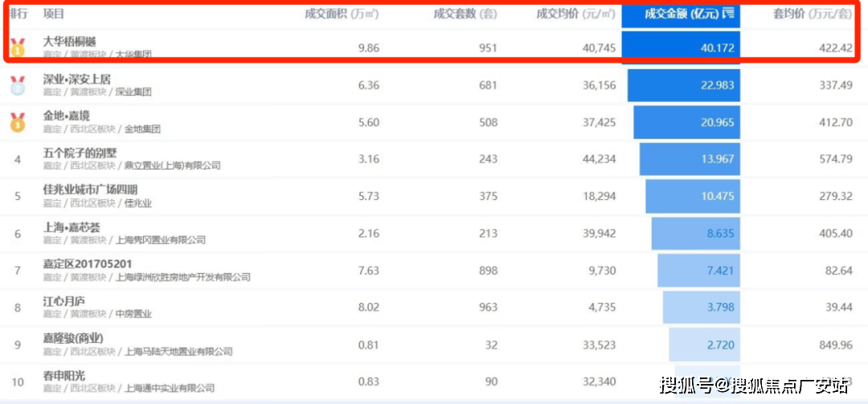This screenshot has width=868, height=404.
Task: Sort table by 成交面积 column header
Action: pos(342,14)
